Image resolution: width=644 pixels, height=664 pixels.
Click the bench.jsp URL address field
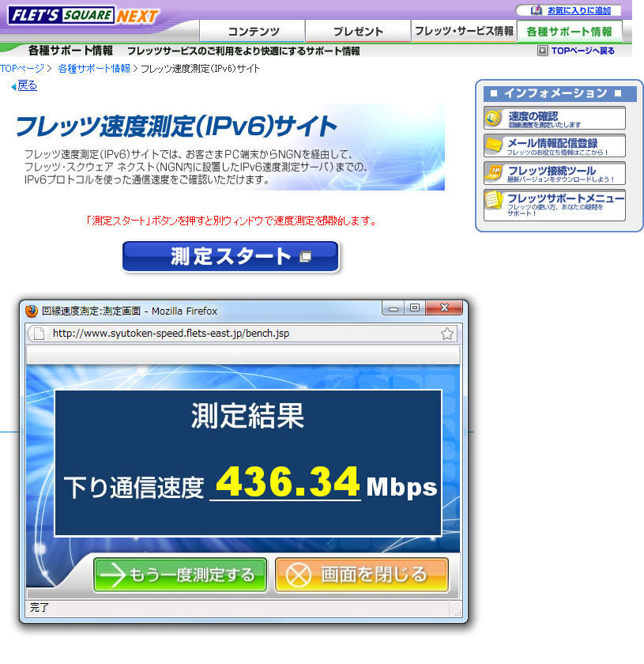click(x=237, y=334)
